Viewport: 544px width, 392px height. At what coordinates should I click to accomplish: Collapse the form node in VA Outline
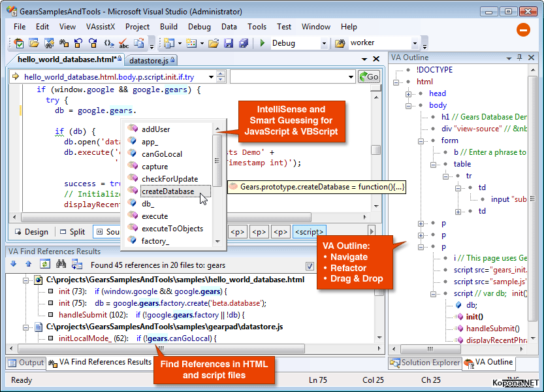pyautogui.click(x=421, y=141)
